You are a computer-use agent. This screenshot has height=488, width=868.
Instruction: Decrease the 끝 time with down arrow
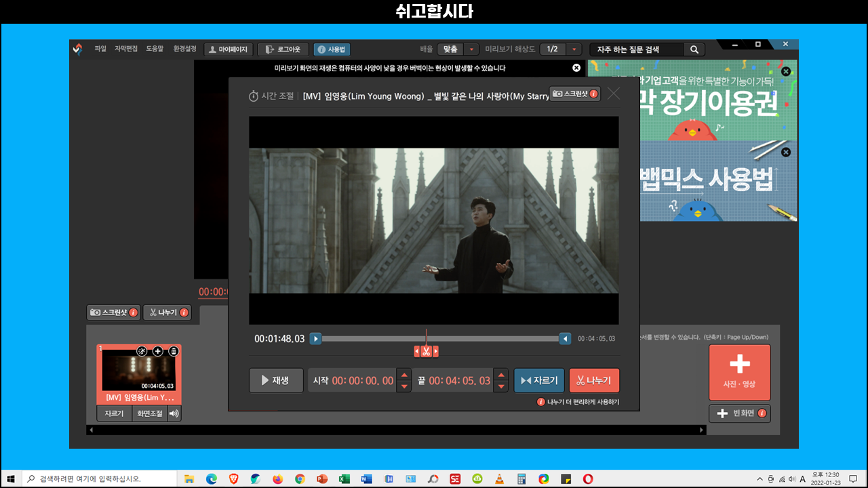[501, 386]
